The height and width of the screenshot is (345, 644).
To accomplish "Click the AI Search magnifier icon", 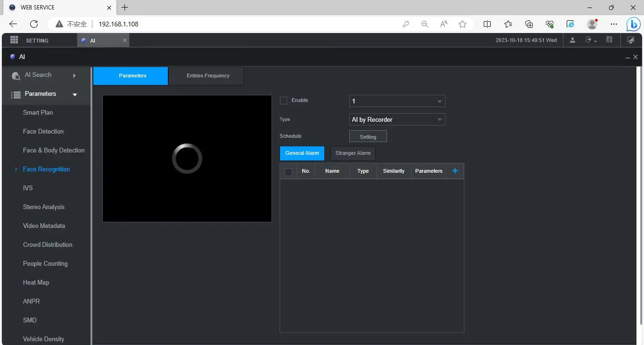I will click(x=16, y=76).
